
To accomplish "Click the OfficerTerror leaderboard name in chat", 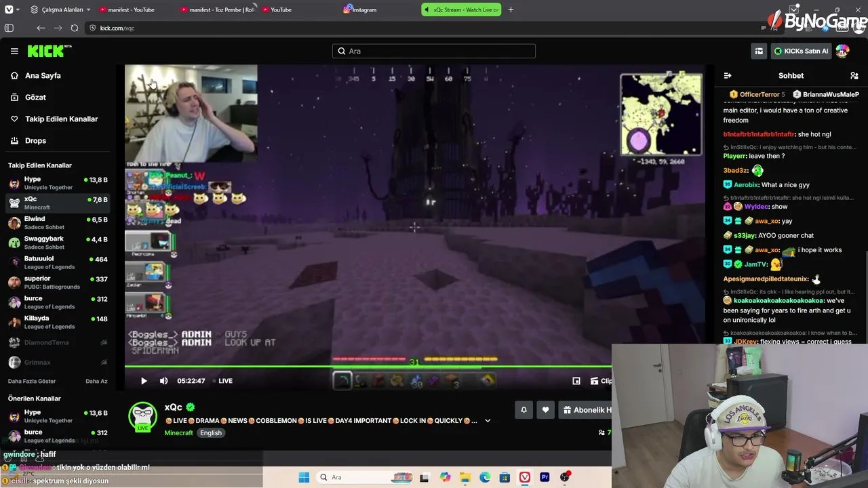I will coord(759,94).
